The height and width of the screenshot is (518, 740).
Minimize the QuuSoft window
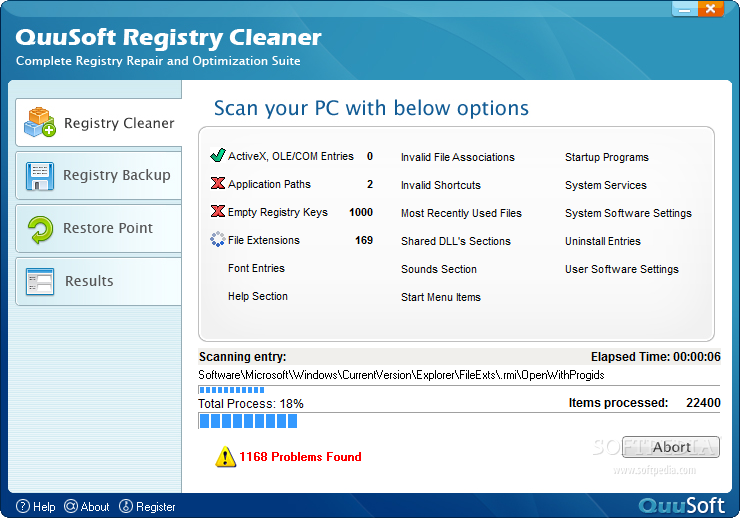[x=685, y=9]
